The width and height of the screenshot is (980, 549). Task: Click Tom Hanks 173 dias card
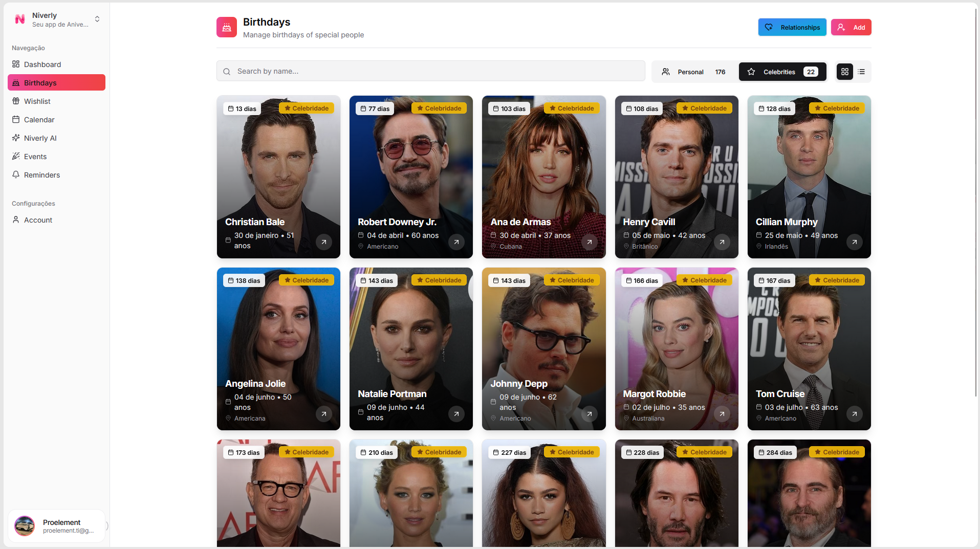click(278, 493)
